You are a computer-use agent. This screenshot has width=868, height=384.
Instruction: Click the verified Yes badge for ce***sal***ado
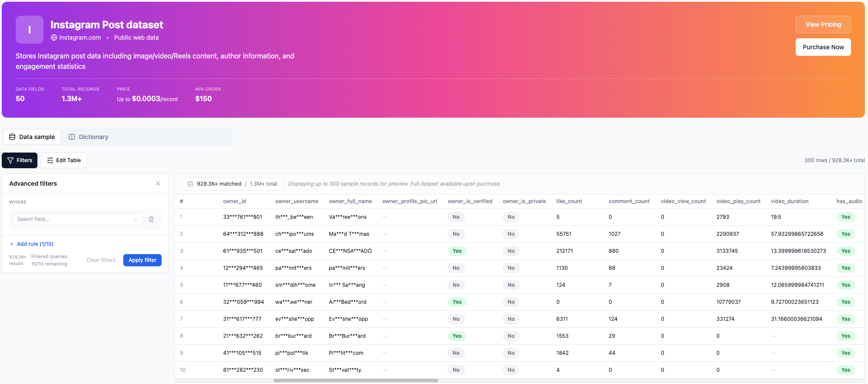(x=457, y=251)
